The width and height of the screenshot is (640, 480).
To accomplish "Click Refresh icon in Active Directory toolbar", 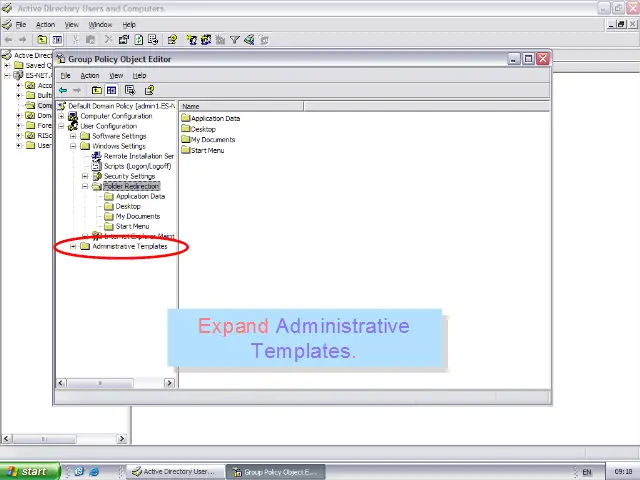I will pos(139,40).
